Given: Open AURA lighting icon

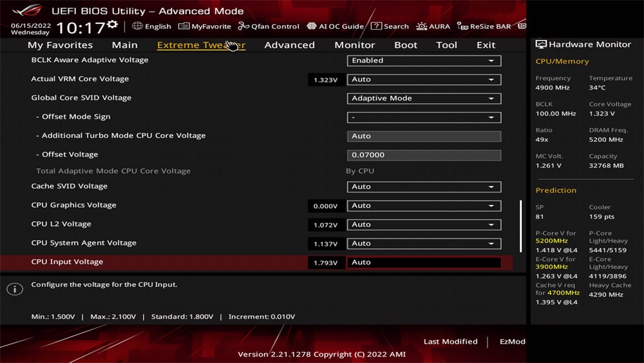Looking at the screenshot, I should (x=421, y=26).
